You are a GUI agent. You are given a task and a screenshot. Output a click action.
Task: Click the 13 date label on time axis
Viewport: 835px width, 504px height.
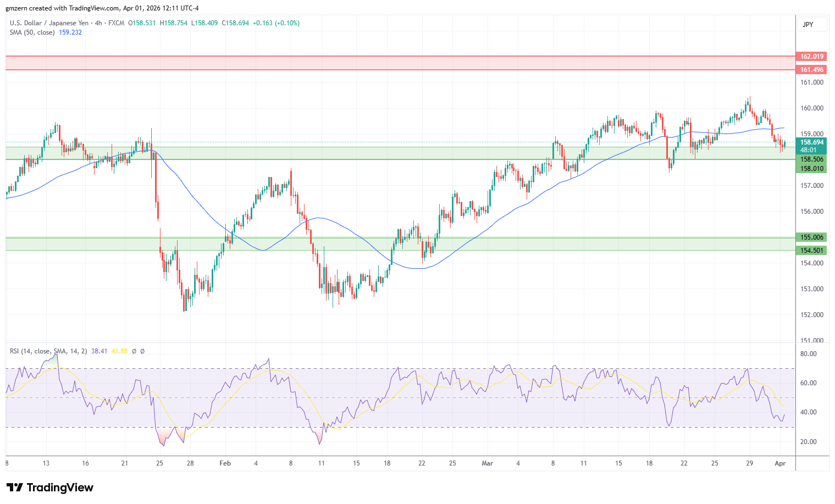[46, 463]
